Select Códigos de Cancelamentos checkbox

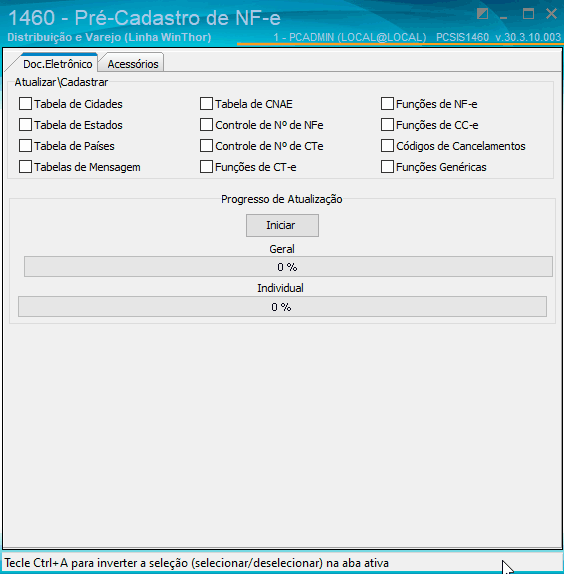387,146
